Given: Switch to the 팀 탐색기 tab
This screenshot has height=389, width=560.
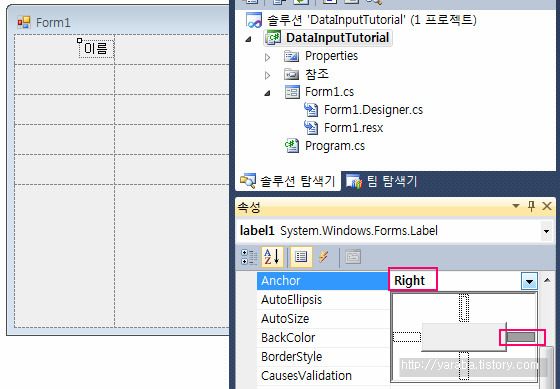Looking at the screenshot, I should 382,181.
